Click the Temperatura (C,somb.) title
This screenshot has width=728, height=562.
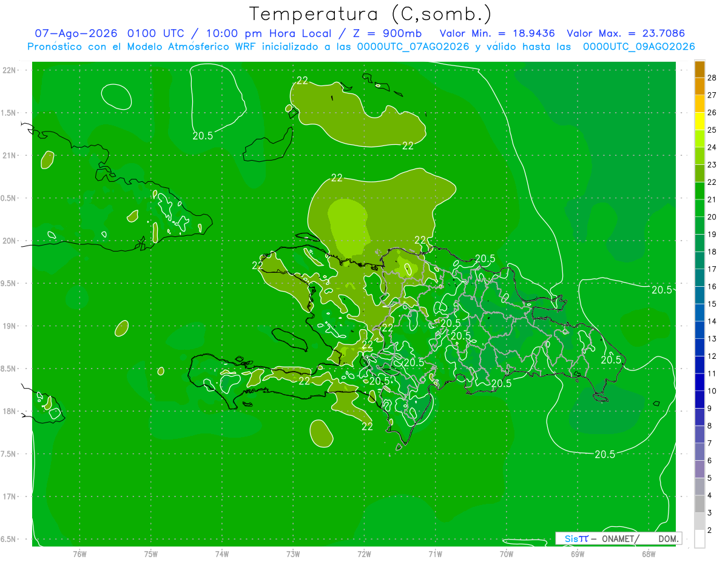point(370,13)
